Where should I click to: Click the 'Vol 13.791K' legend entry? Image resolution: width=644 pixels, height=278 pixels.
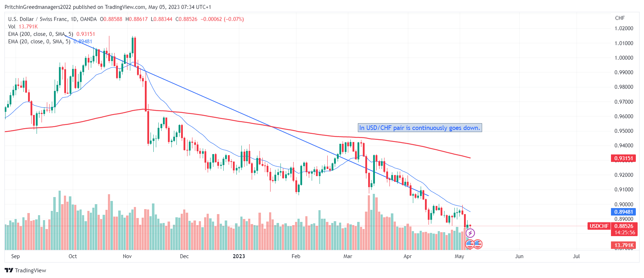click(x=23, y=27)
